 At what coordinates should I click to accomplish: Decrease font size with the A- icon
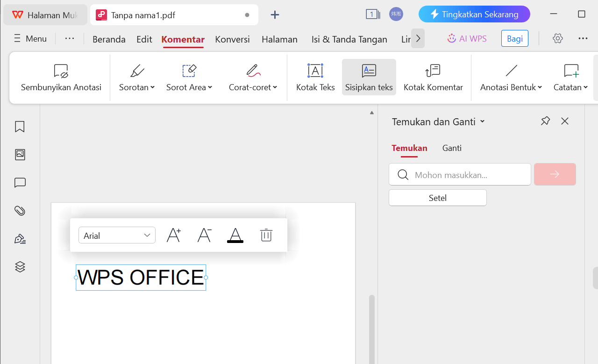click(x=204, y=235)
